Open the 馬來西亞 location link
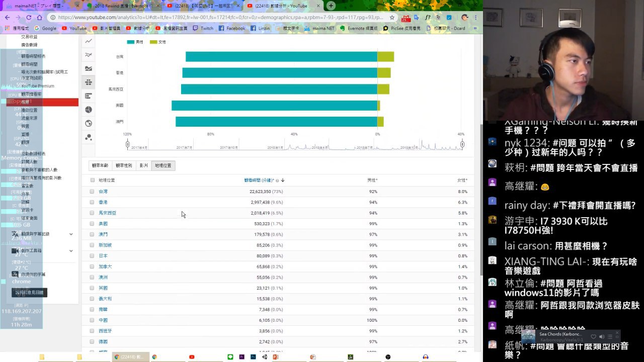The height and width of the screenshot is (362, 644). click(107, 213)
